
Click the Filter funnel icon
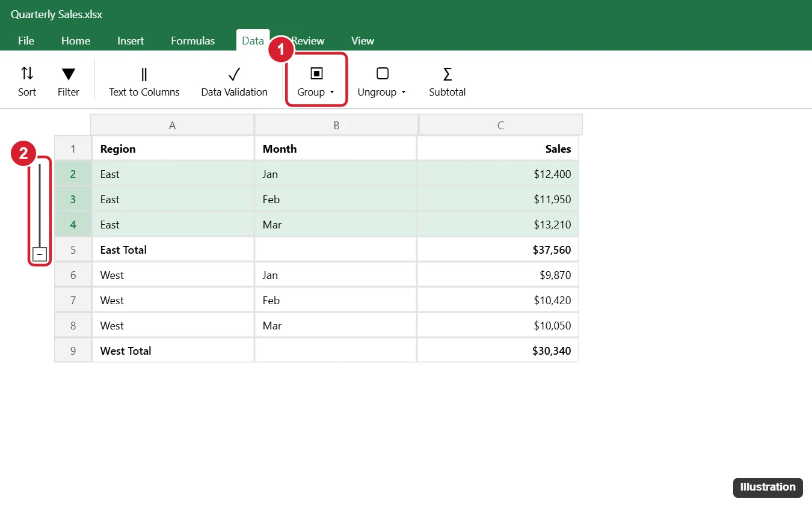point(69,74)
